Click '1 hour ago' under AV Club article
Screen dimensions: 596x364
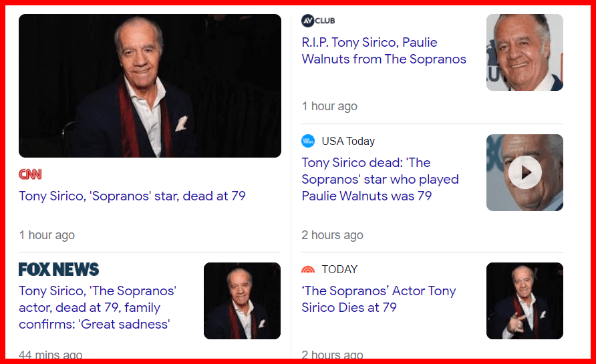329,106
